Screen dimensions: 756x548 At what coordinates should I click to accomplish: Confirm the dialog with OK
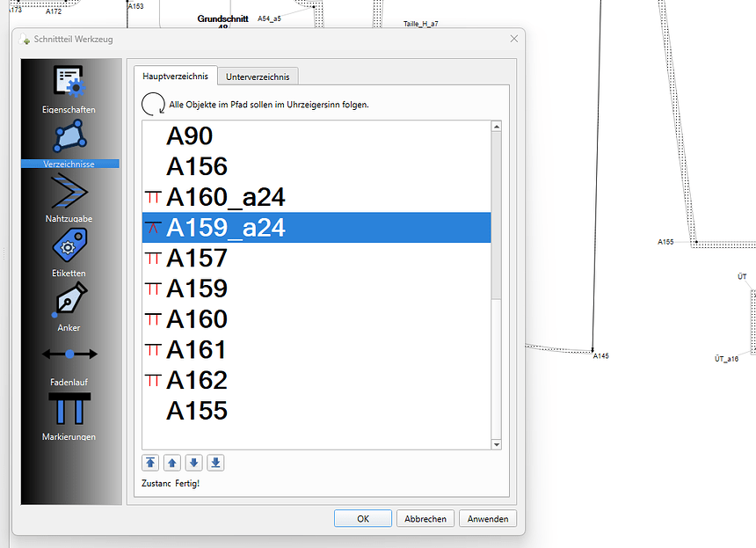coord(363,519)
